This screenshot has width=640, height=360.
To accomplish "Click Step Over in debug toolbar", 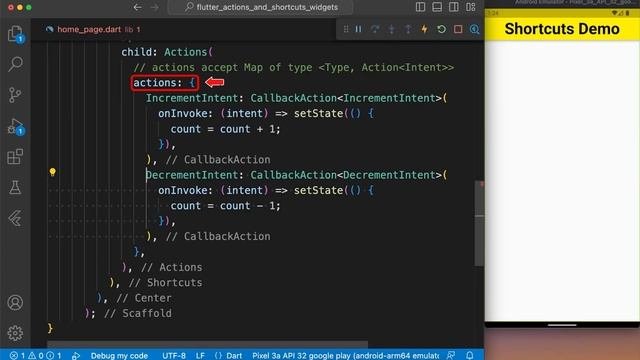I will tap(375, 29).
